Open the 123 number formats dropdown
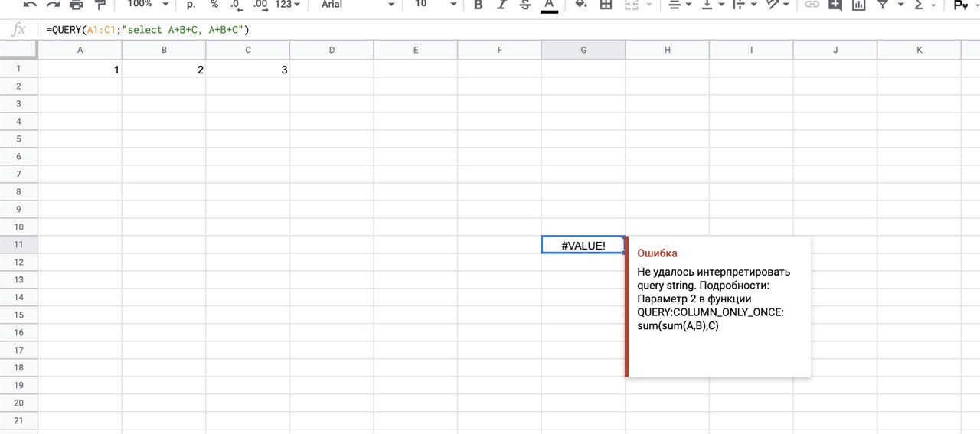Screen dimensions: 980x434 (288, 5)
